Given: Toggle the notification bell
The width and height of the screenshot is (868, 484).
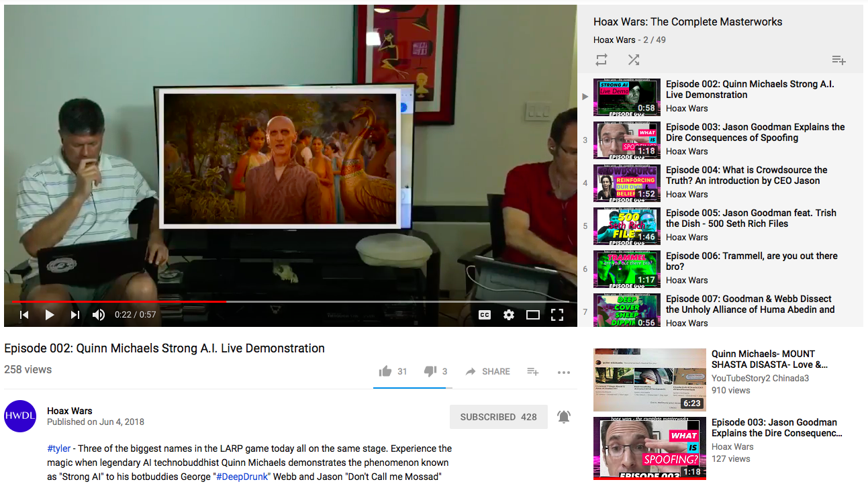Looking at the screenshot, I should (564, 417).
